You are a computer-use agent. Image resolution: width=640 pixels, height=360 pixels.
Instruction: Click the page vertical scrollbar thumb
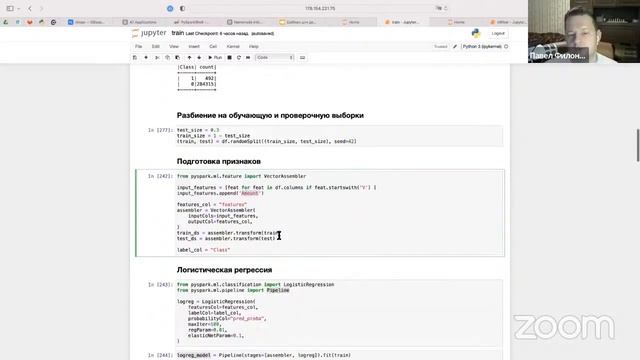(x=638, y=145)
